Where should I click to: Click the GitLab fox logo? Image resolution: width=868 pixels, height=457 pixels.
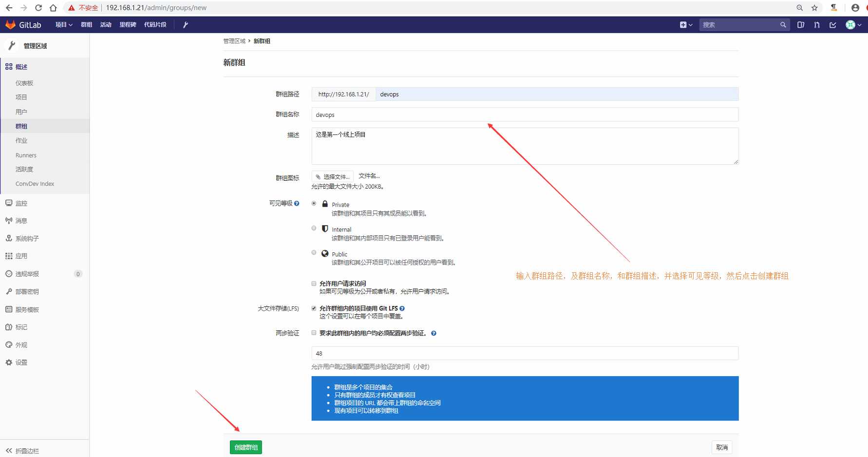[x=10, y=24]
